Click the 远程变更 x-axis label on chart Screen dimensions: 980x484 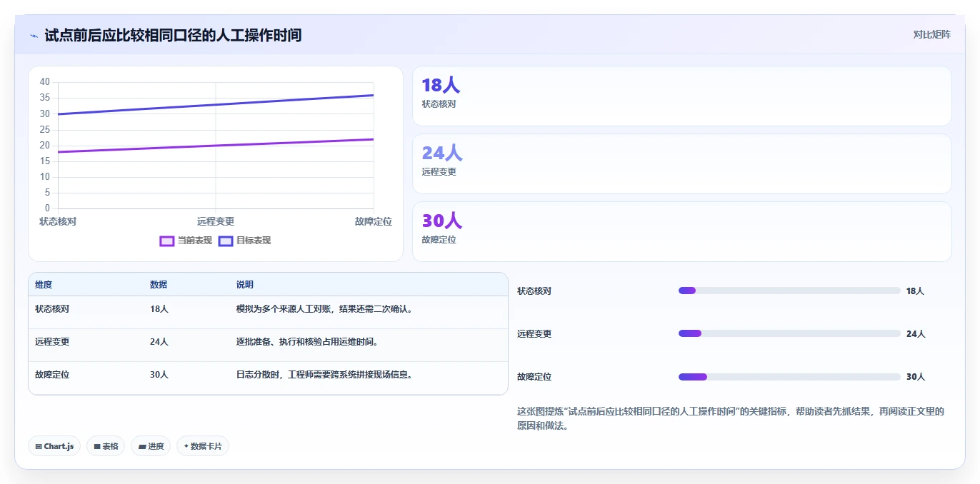(216, 221)
